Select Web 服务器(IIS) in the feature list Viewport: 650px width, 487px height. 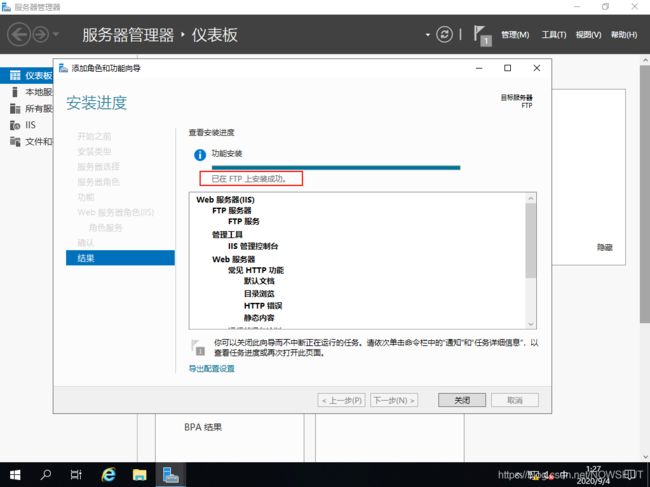pos(225,199)
